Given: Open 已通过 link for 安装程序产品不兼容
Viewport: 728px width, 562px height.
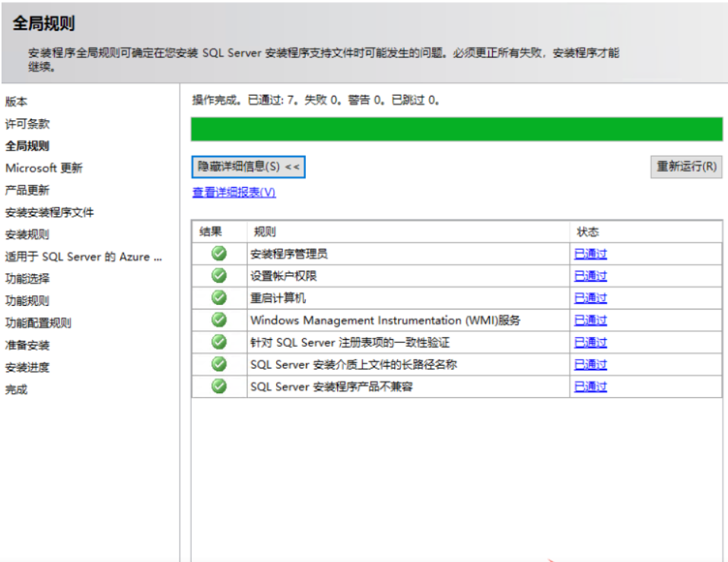Looking at the screenshot, I should (590, 386).
